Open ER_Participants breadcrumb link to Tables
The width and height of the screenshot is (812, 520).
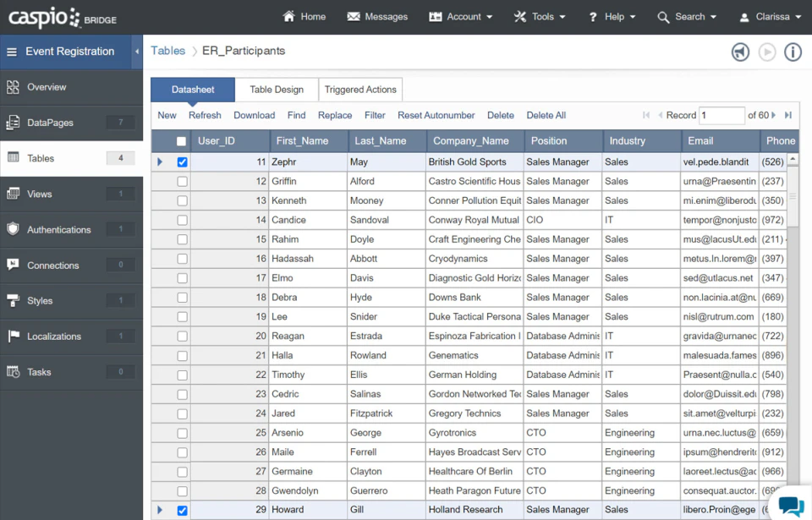click(167, 51)
